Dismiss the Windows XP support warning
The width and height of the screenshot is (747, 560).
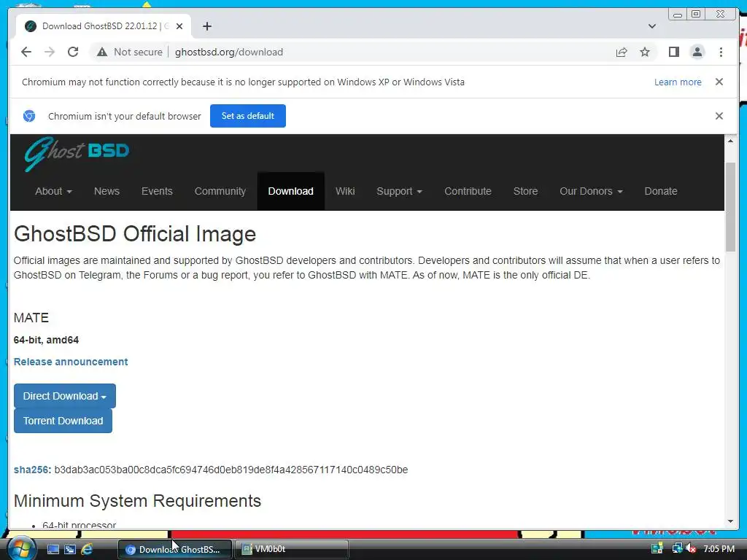719,82
